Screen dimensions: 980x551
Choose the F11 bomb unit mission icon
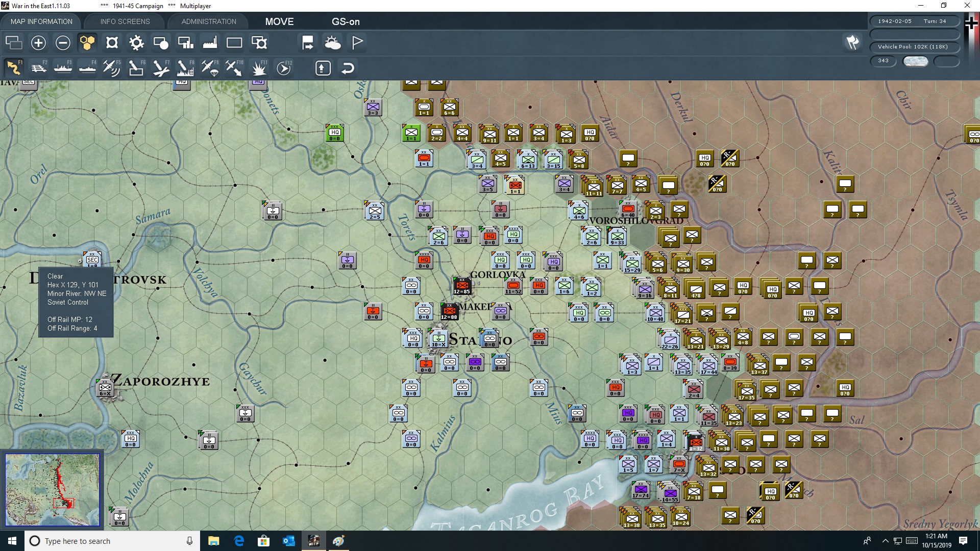click(259, 67)
